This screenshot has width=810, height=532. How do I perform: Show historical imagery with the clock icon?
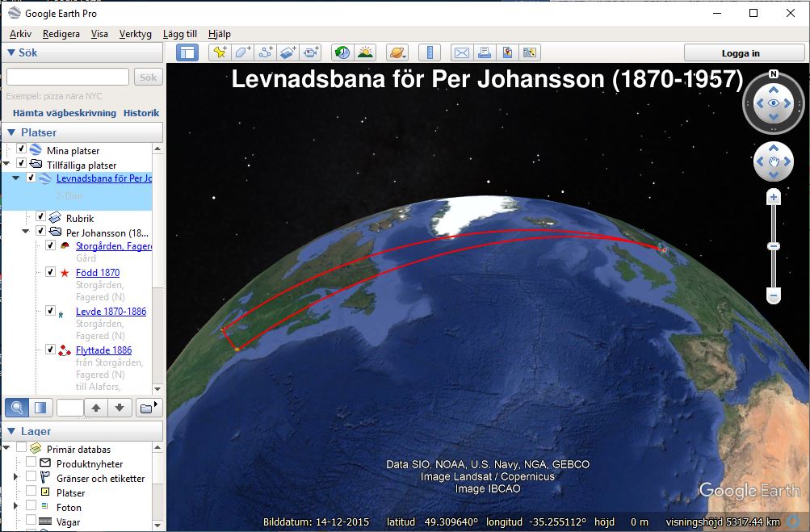tap(342, 52)
